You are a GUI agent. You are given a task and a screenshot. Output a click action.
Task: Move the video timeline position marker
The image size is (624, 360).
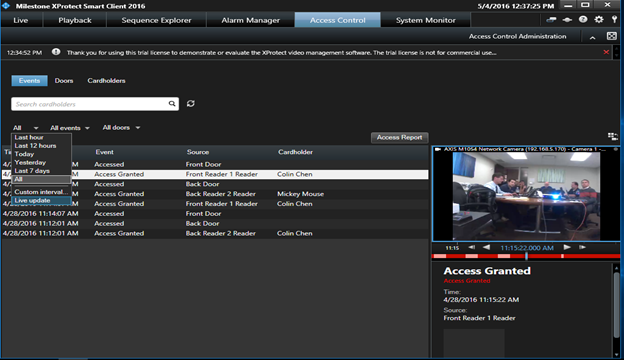coord(526,256)
